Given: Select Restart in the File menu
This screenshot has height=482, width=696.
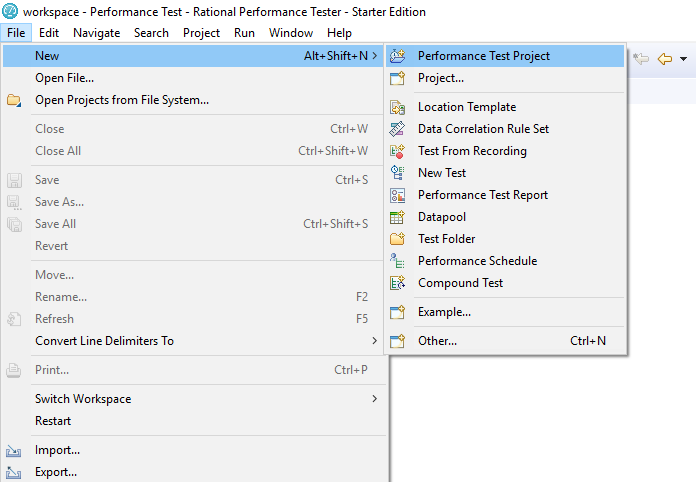Looking at the screenshot, I should click(53, 421).
